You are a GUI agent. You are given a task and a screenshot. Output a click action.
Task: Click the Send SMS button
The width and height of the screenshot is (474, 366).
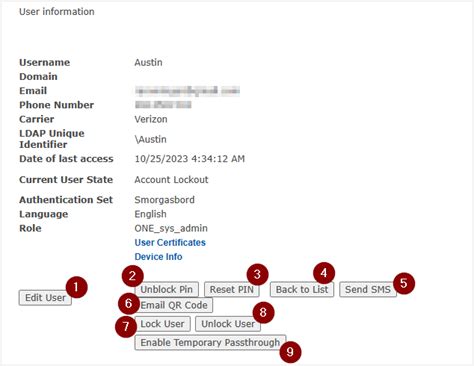368,289
